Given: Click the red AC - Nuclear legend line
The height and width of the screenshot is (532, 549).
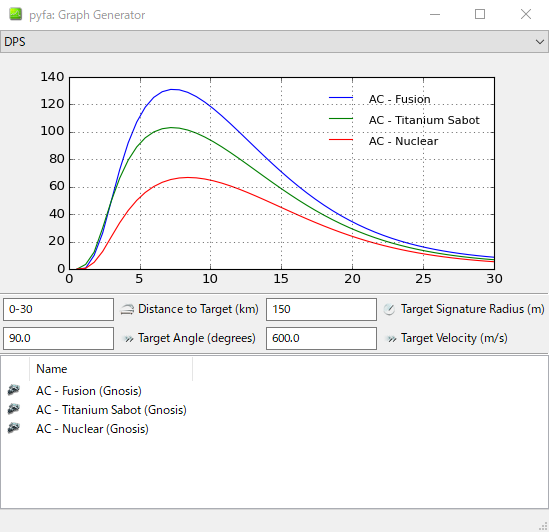Looking at the screenshot, I should 341,140.
